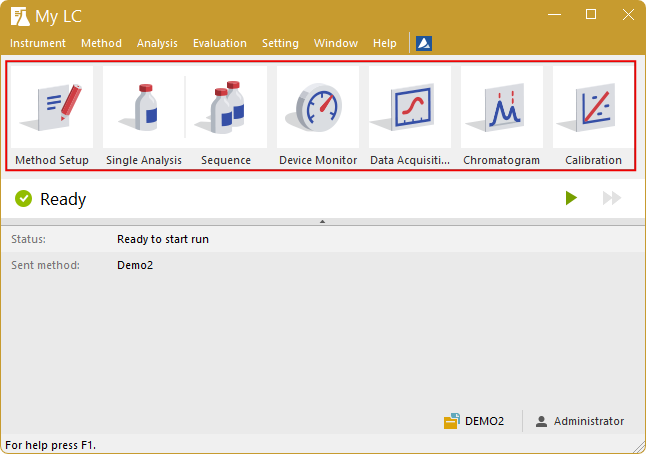646x454 pixels.
Task: Open the Setting menu
Action: click(x=281, y=43)
